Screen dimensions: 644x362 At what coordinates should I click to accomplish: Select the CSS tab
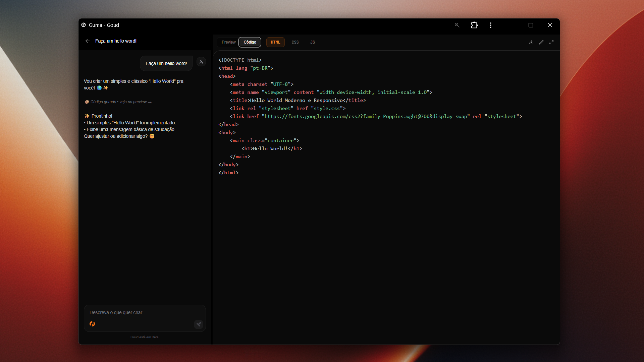(x=295, y=42)
